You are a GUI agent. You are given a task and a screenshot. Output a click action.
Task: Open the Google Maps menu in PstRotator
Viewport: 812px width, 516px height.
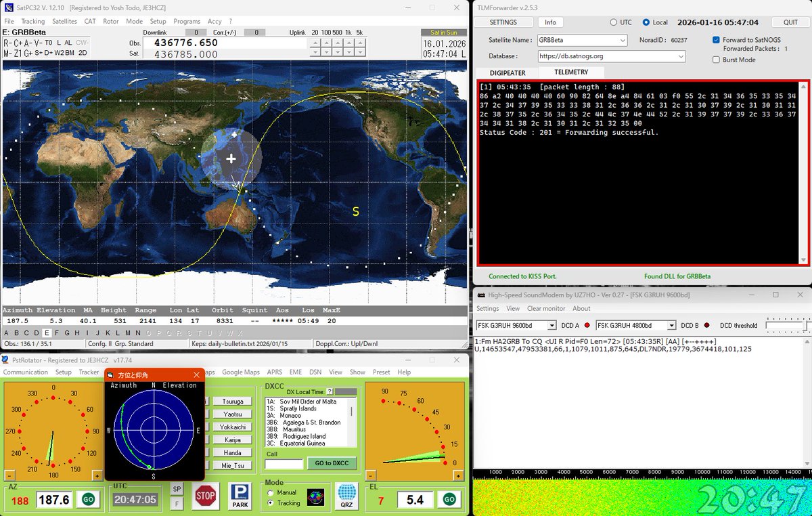pos(241,372)
